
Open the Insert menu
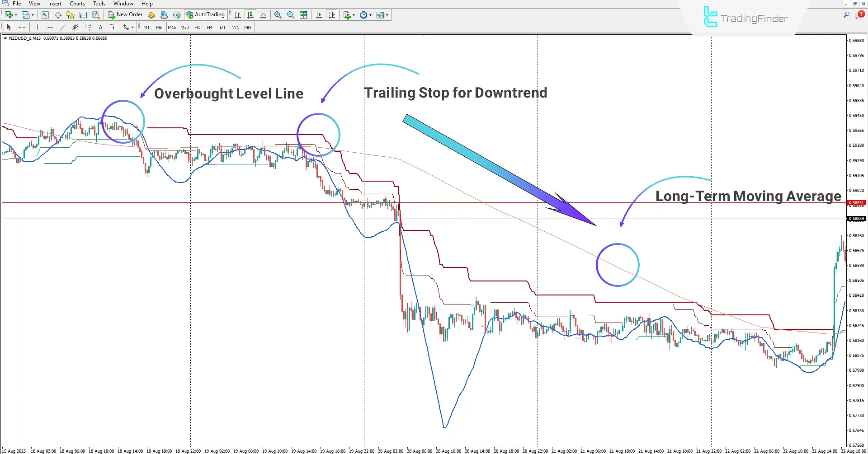click(54, 4)
